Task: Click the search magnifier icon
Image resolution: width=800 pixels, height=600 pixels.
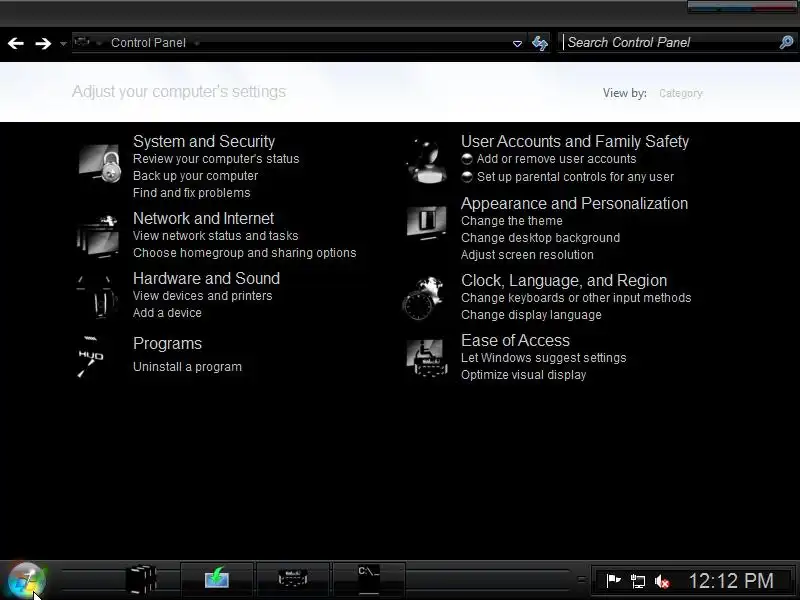Action: click(786, 42)
